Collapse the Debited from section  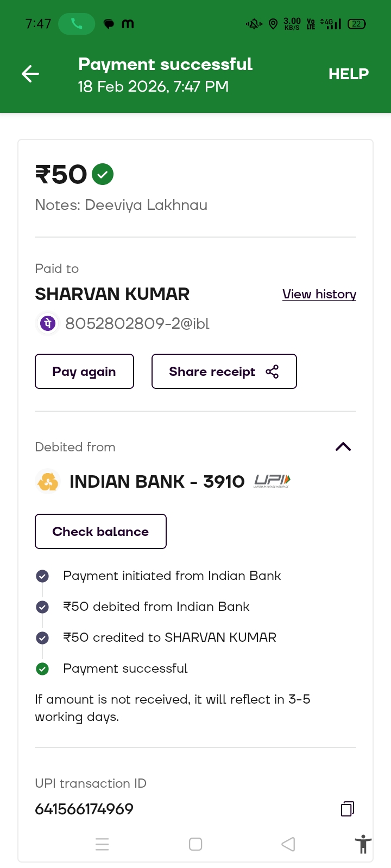(343, 447)
